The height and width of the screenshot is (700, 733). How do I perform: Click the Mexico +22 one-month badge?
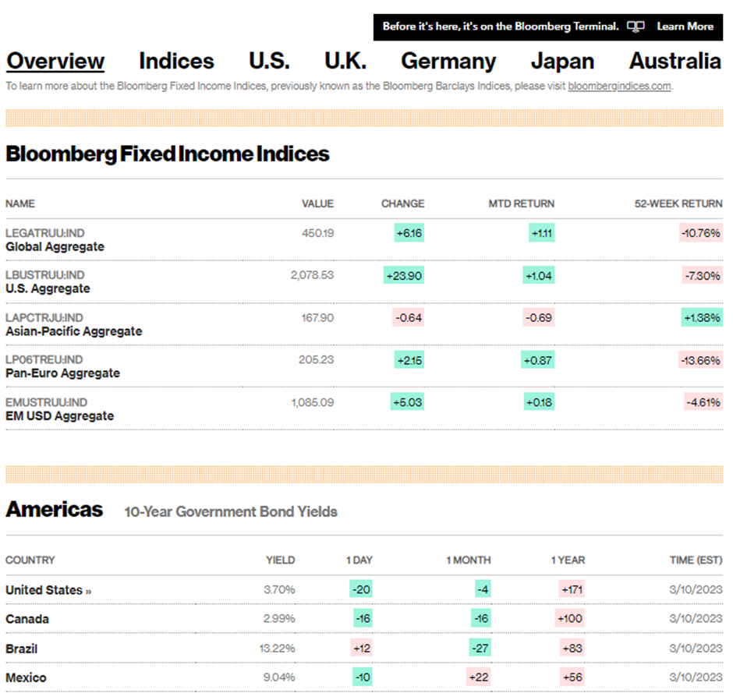click(479, 677)
